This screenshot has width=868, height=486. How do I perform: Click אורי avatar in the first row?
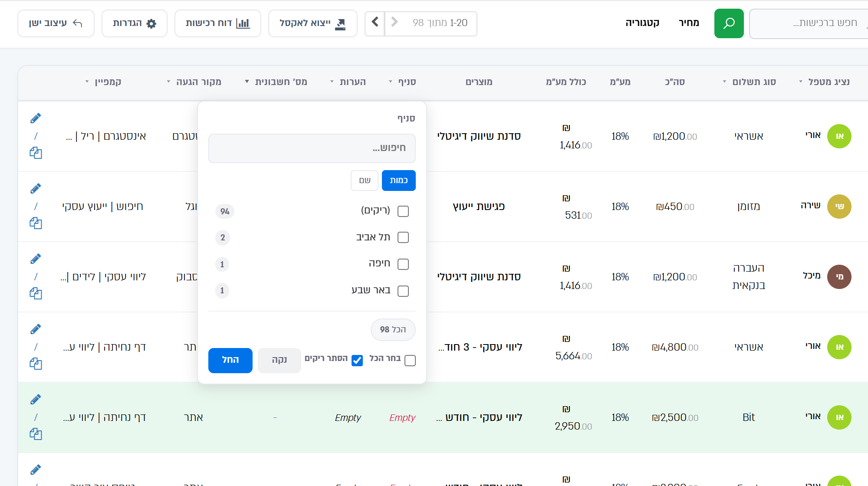(839, 136)
